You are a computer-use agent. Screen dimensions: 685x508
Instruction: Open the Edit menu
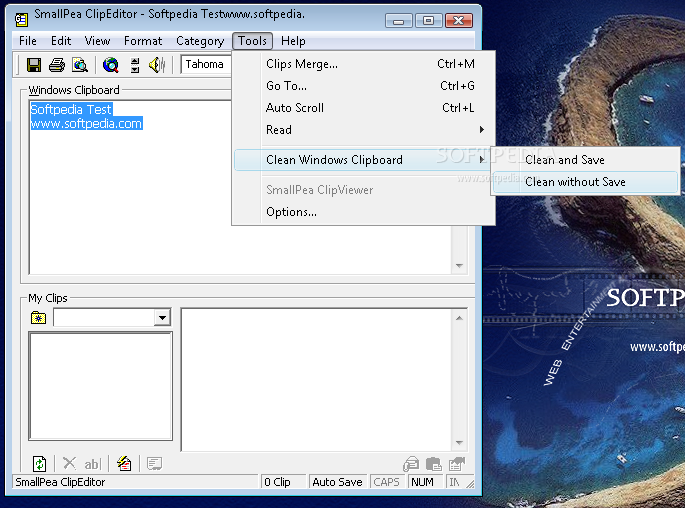(61, 41)
